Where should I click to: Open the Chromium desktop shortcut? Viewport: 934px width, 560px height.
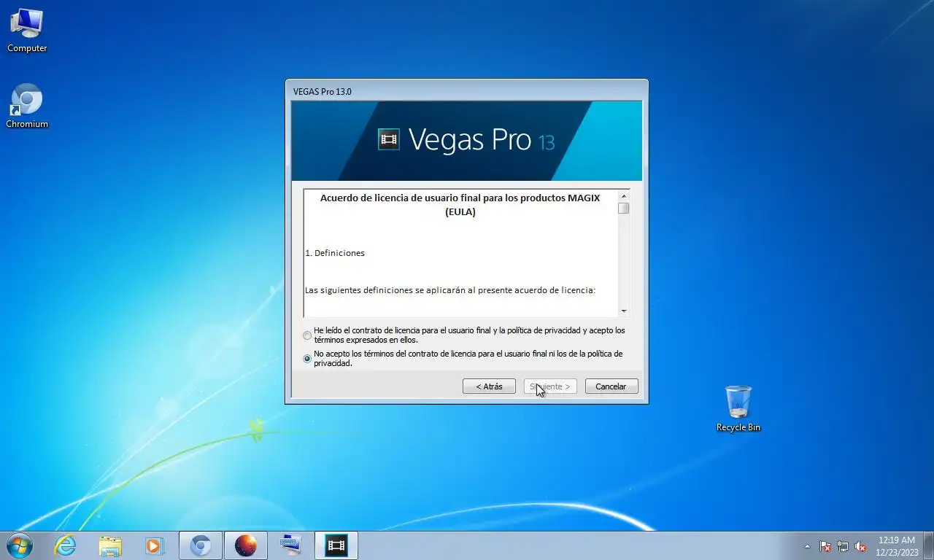pos(27,106)
